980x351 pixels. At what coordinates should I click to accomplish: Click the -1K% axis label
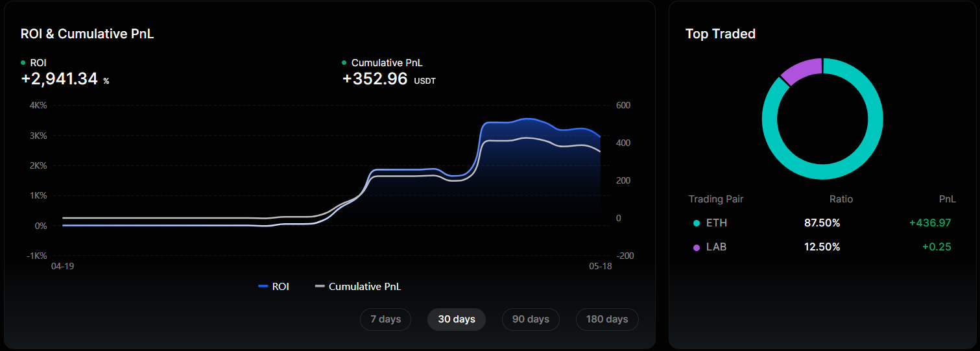pyautogui.click(x=35, y=256)
